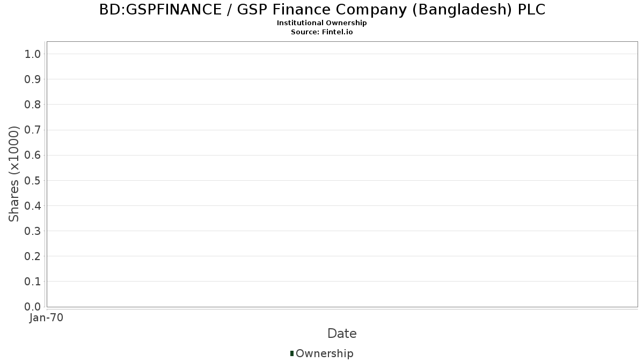The height and width of the screenshot is (362, 644).
Task: Click the Institutional Ownership subtitle
Action: coord(322,23)
